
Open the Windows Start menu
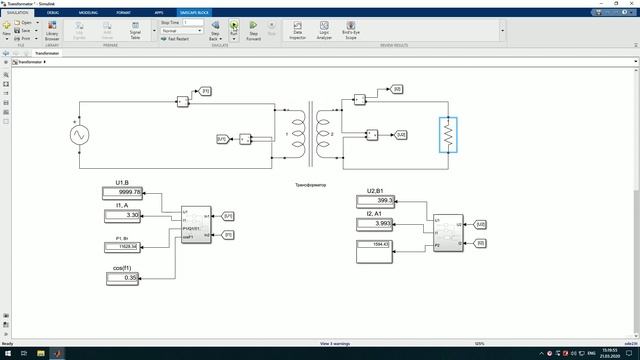point(8,353)
